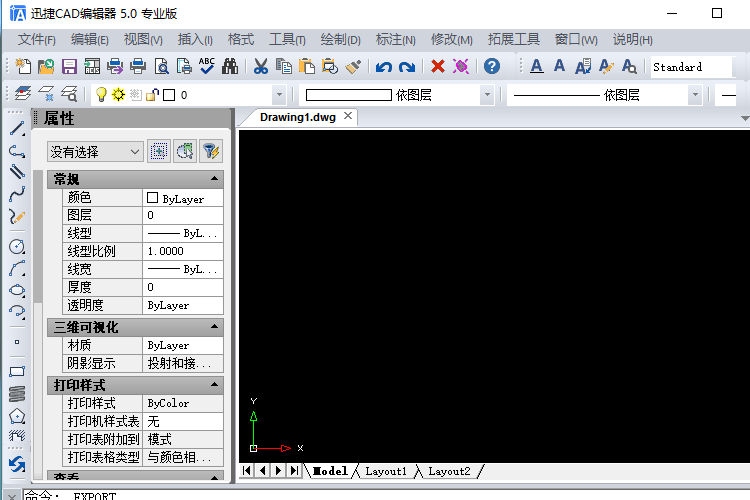
Task: Click the Copy icon
Action: point(284,66)
